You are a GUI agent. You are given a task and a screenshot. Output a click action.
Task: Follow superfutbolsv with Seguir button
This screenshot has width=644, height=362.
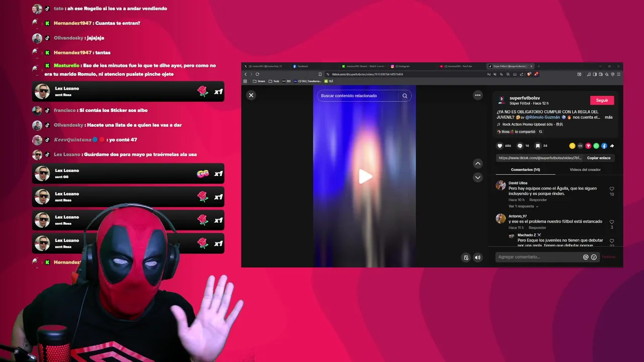(x=602, y=100)
